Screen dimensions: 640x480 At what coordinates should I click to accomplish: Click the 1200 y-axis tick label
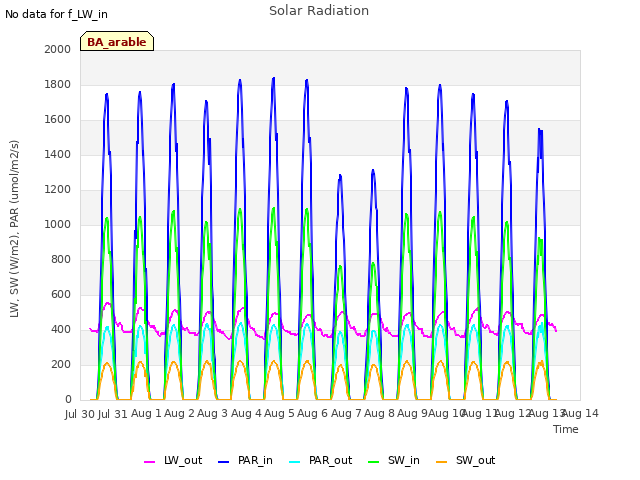58,189
